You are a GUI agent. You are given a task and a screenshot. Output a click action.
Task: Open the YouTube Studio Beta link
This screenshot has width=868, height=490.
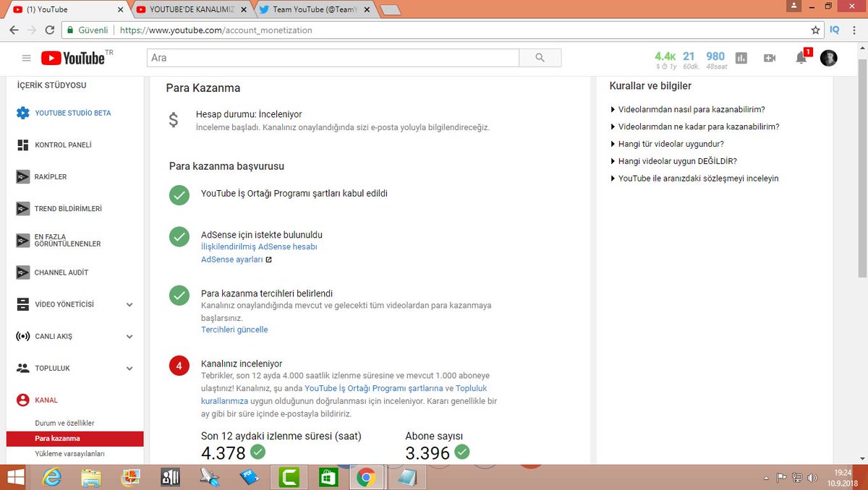[x=73, y=113]
